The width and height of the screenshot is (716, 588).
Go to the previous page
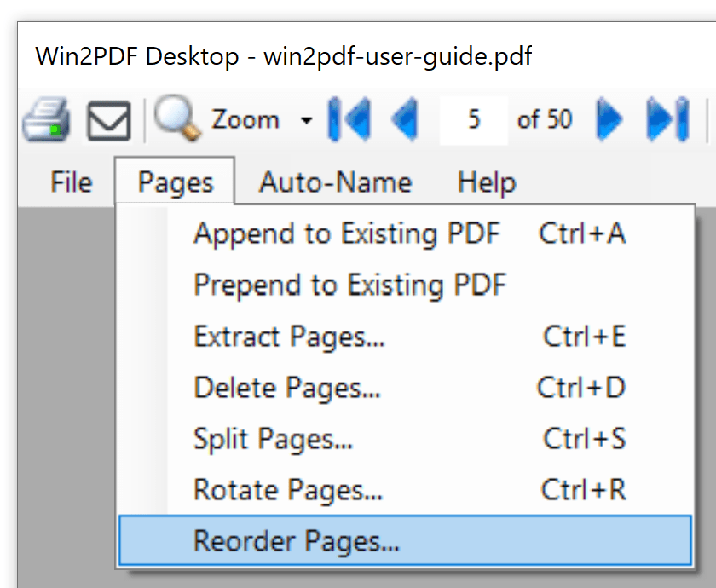(405, 120)
